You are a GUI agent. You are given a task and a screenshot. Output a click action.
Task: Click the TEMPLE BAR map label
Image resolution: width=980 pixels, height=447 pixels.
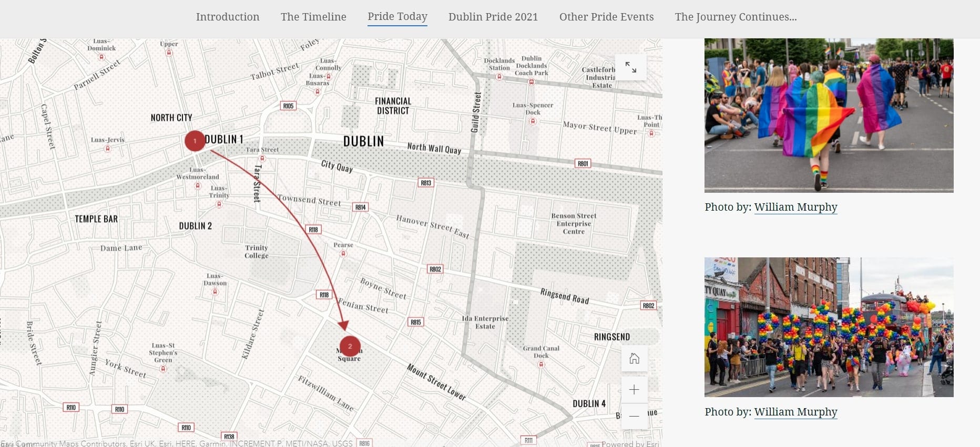coord(96,219)
